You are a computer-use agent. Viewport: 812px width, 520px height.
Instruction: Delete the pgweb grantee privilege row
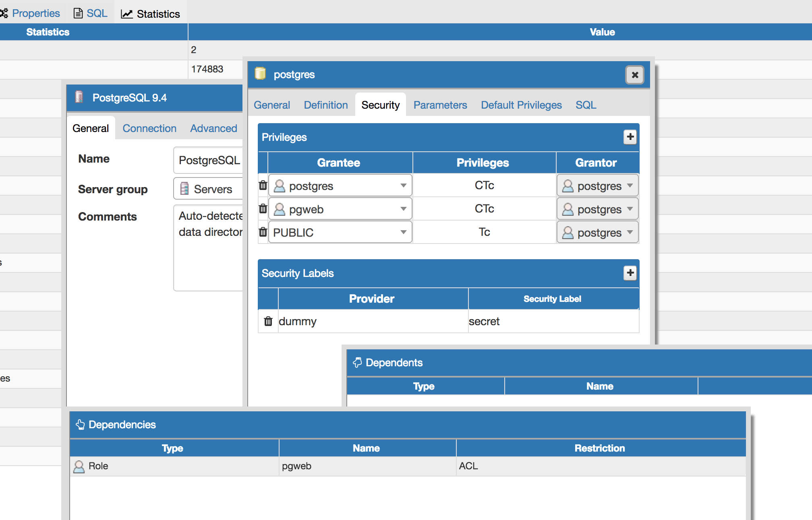263,209
